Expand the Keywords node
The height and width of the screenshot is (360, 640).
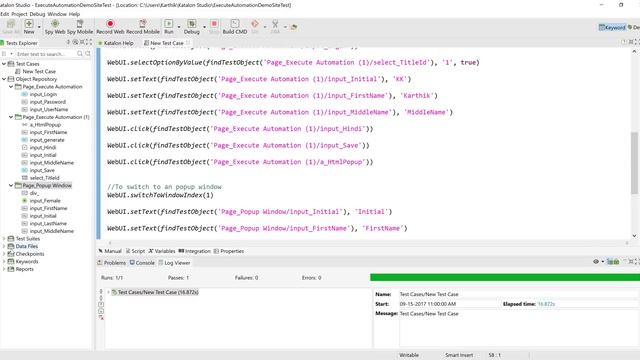4,261
